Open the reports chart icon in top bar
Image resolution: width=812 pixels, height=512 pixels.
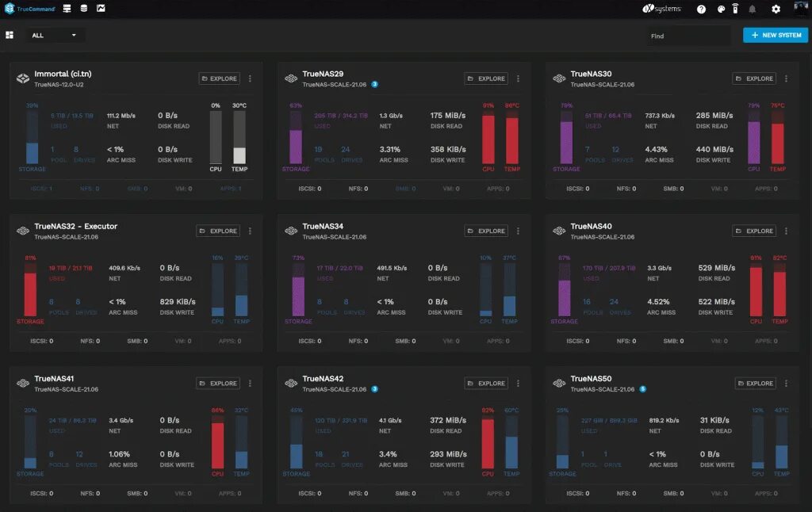point(101,8)
